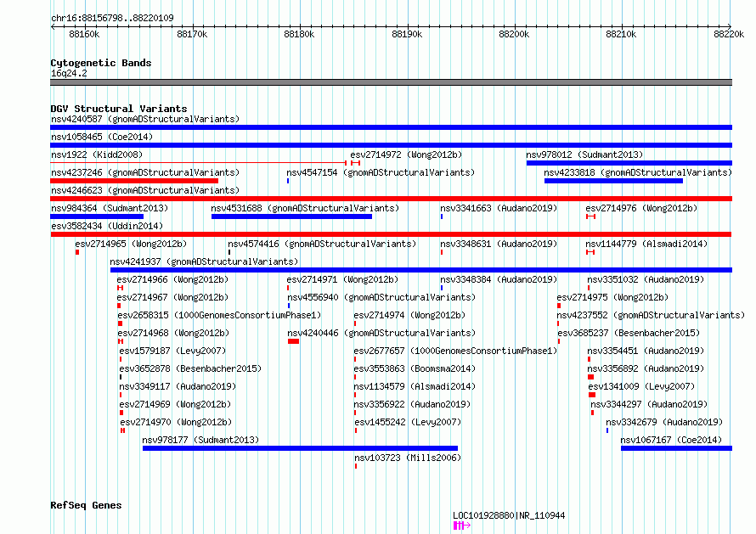Open nsv1144779 (Alsmadi2014) label

pyautogui.click(x=646, y=244)
